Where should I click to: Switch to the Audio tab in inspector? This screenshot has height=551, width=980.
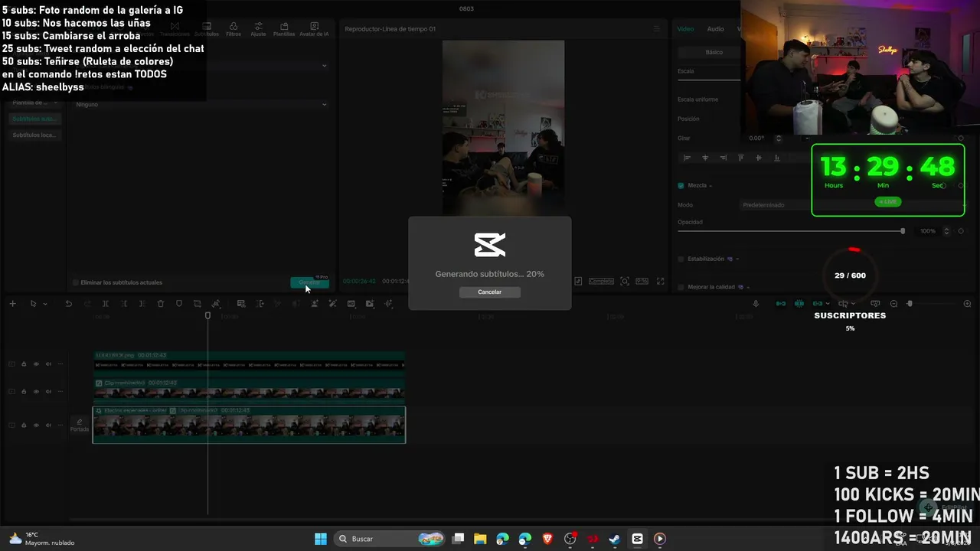pos(715,29)
